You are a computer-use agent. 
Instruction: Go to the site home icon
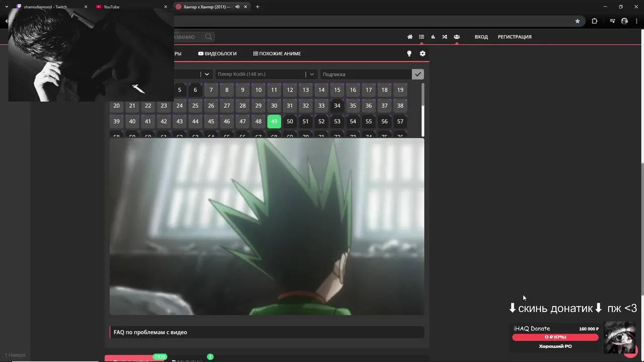coord(410,37)
